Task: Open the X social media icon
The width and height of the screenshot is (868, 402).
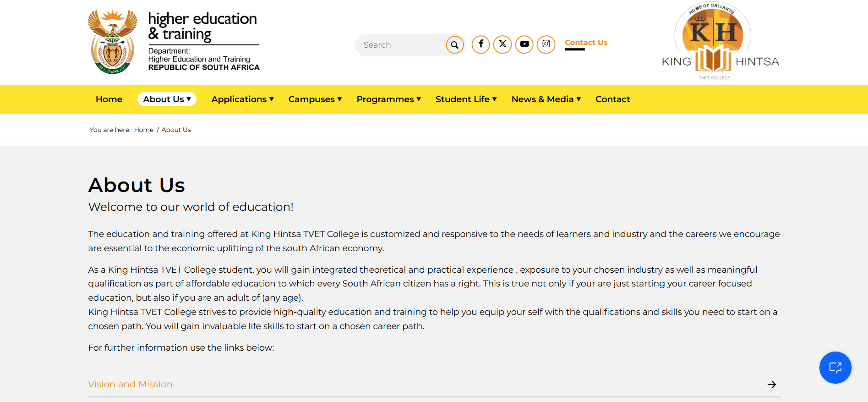Action: (502, 44)
